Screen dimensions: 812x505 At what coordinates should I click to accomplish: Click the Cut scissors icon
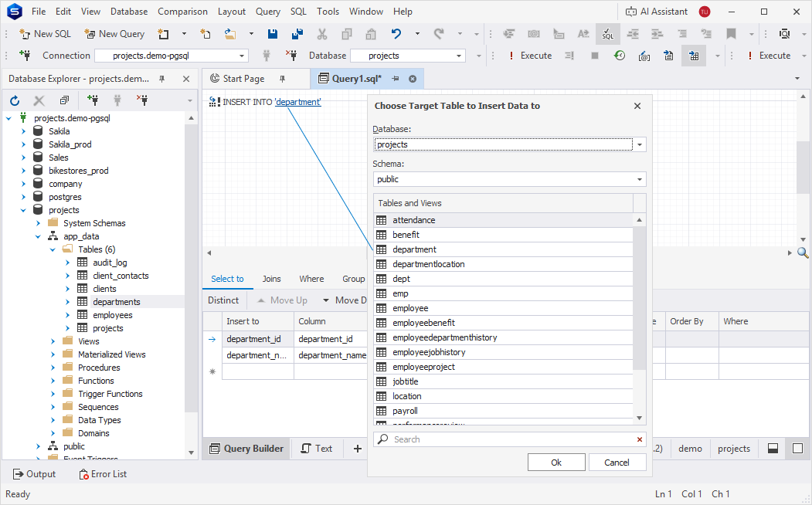point(322,34)
